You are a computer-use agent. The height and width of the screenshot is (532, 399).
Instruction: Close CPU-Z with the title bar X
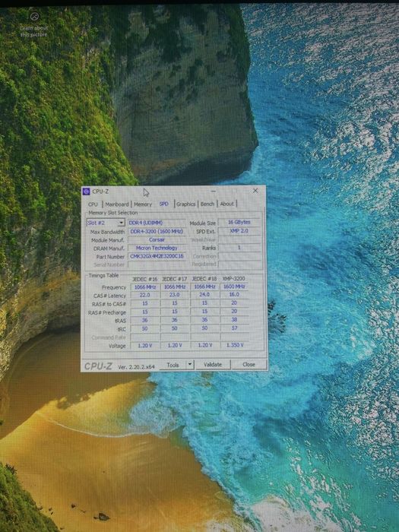(x=255, y=191)
